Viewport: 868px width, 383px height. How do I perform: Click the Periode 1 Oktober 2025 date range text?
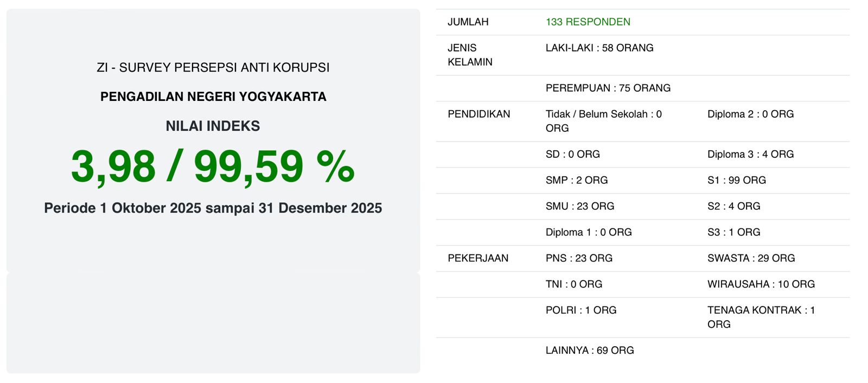(x=213, y=208)
